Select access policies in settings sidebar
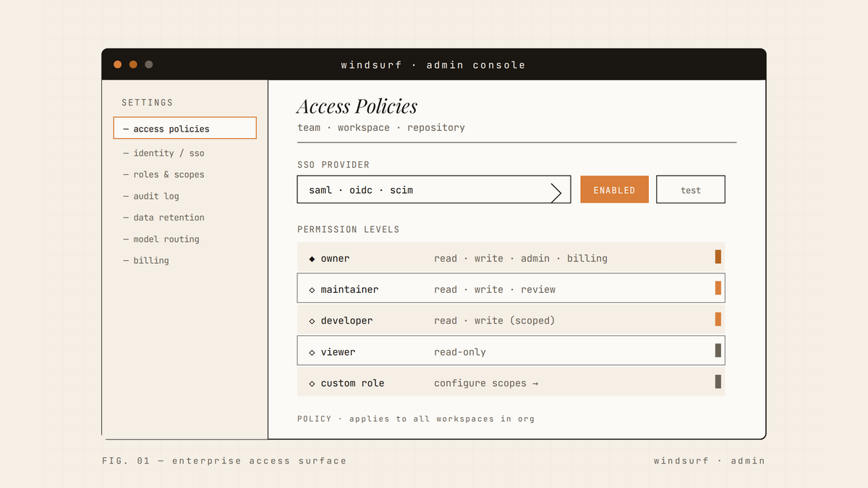The height and width of the screenshot is (488, 868). (185, 128)
